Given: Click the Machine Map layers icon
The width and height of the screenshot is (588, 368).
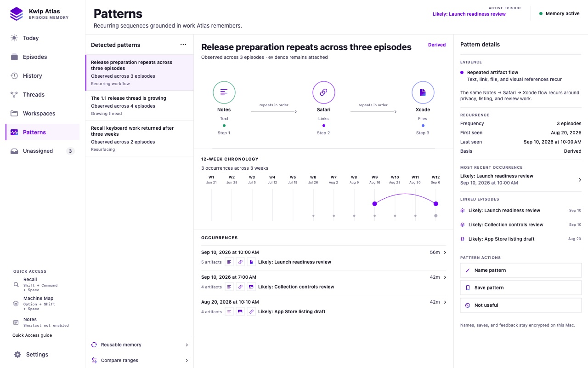Looking at the screenshot, I should (x=16, y=304).
